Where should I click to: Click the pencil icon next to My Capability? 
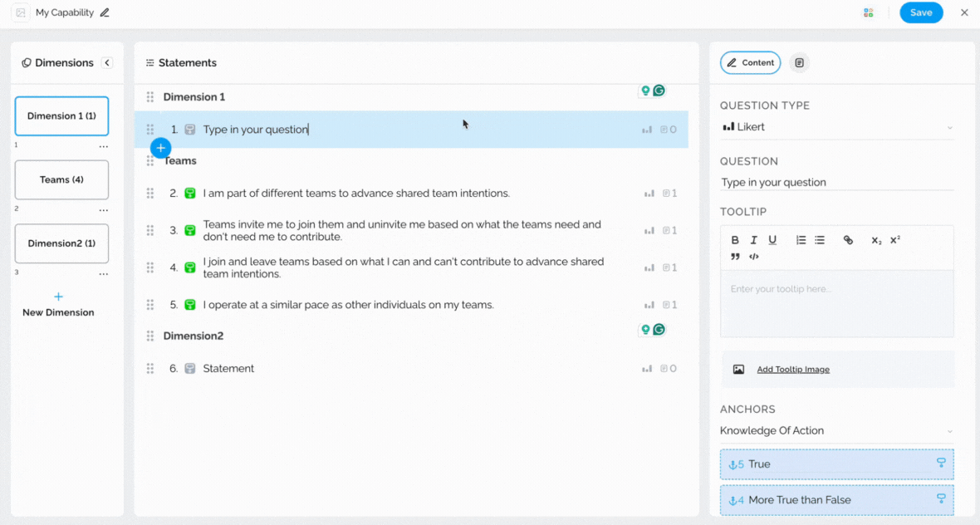click(105, 12)
